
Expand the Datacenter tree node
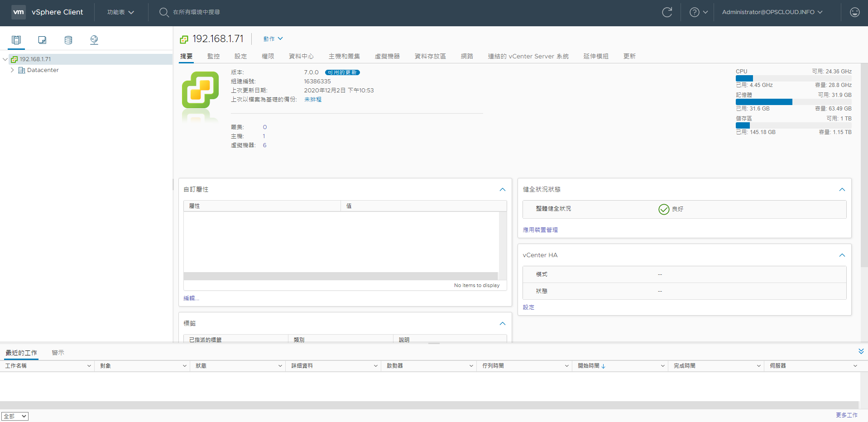coord(12,70)
